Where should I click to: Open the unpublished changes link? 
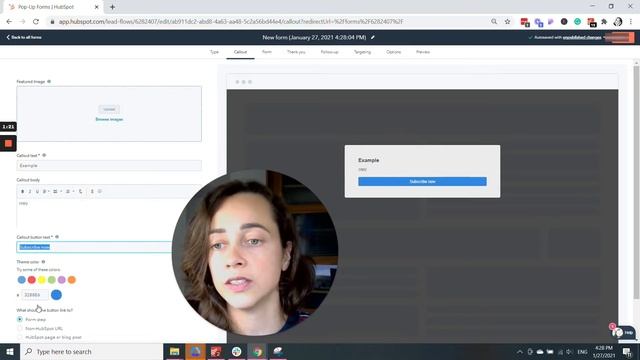[582, 38]
